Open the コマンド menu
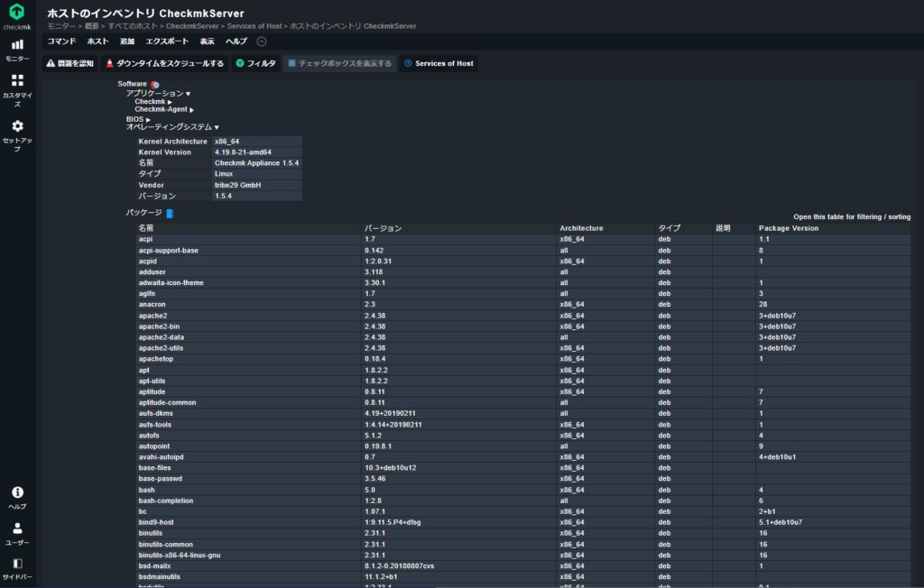This screenshot has width=924, height=588. tap(62, 41)
